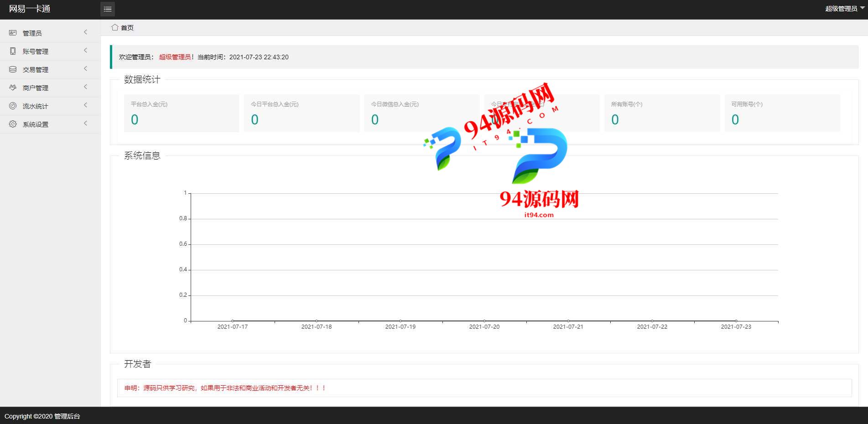868x424 pixels.
Task: Click the chart data point for 2021-07-20
Action: [484, 321]
